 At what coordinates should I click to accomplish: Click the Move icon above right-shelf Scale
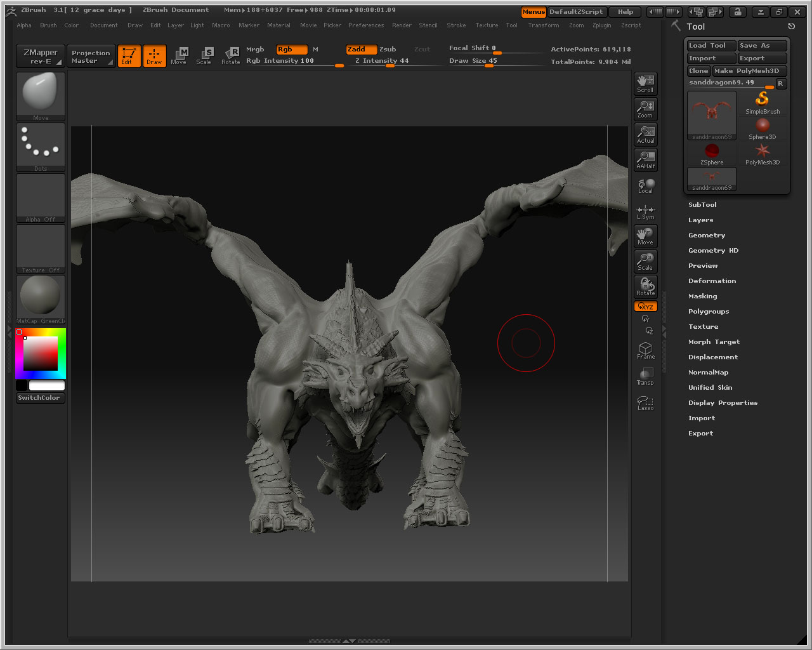pyautogui.click(x=645, y=236)
